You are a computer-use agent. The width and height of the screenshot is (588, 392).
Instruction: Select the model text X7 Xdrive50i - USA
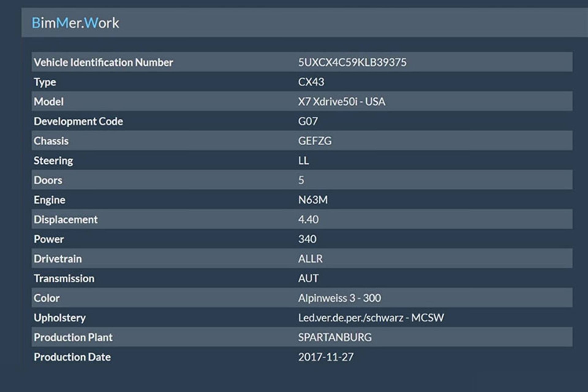(x=341, y=101)
